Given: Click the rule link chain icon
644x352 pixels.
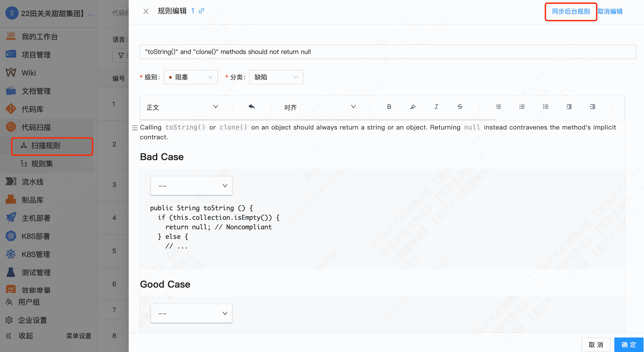Looking at the screenshot, I should (201, 11).
